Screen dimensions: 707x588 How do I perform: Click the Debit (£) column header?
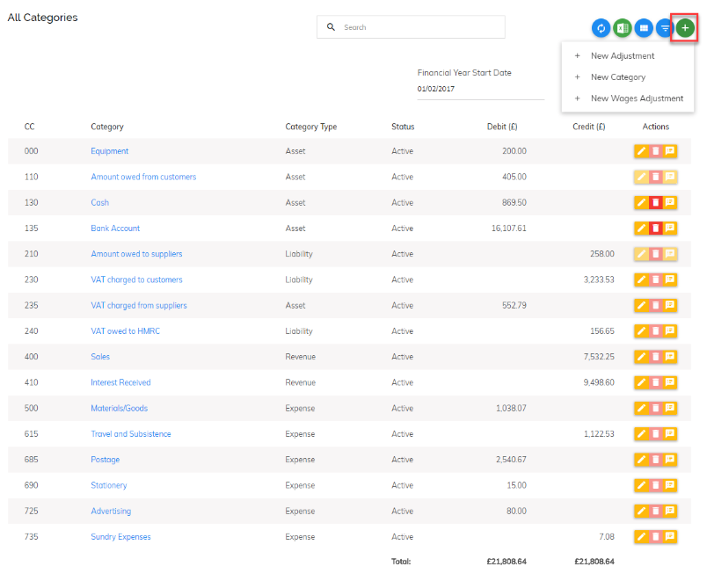click(x=502, y=127)
